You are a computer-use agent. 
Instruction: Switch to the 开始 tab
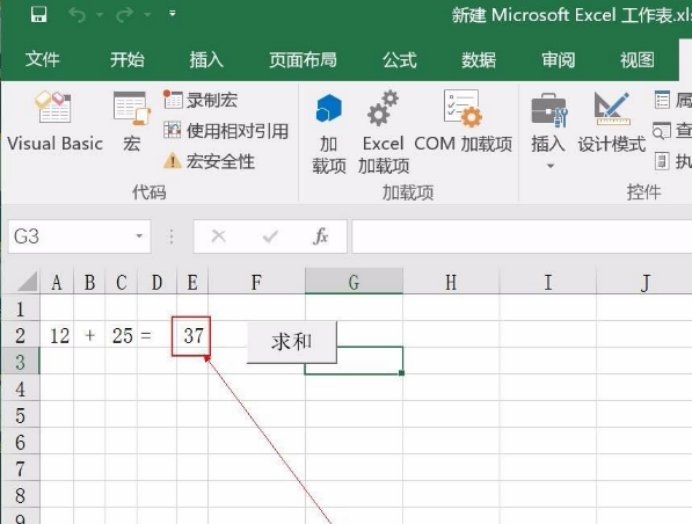pos(127,59)
